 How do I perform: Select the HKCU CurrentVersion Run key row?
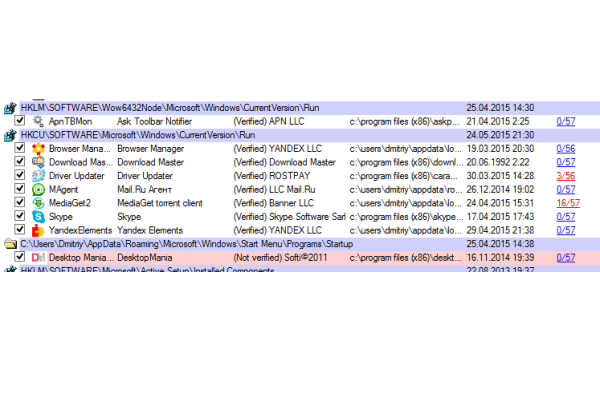point(310,135)
